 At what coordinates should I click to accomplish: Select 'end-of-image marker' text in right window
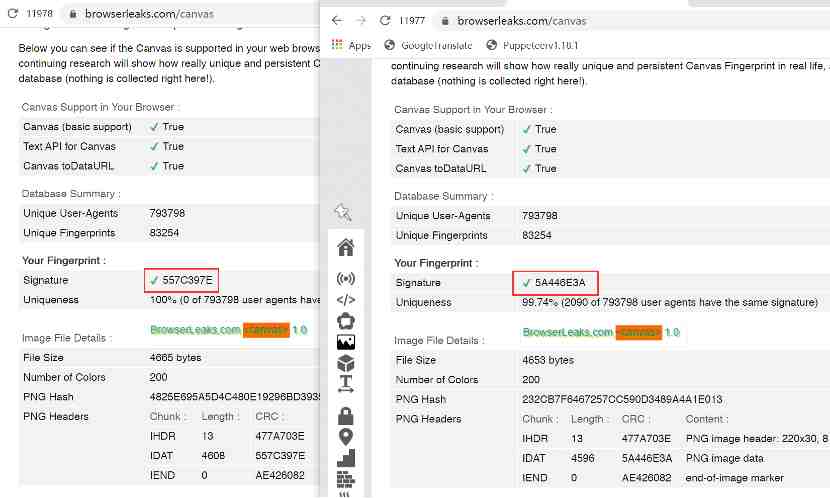(x=734, y=478)
